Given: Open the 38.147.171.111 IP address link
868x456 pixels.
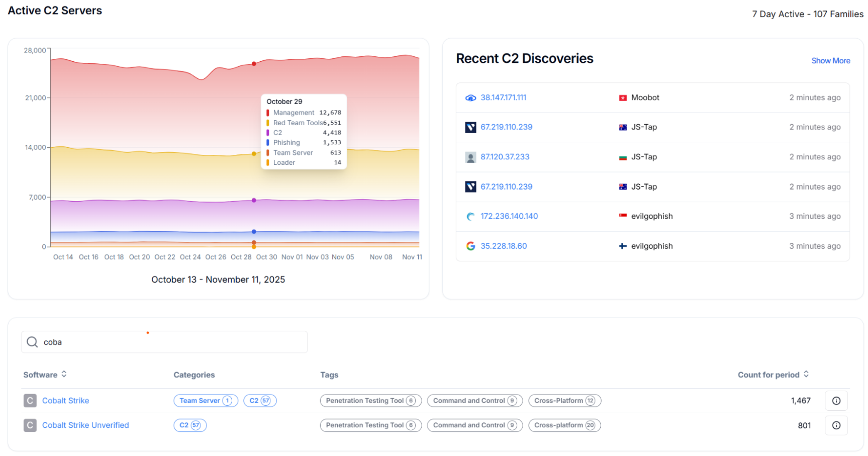Looking at the screenshot, I should click(x=504, y=98).
